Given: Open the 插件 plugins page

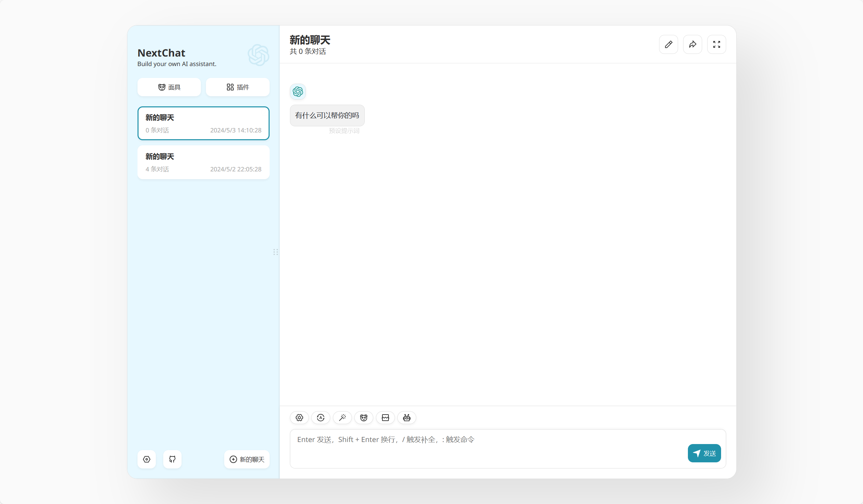Looking at the screenshot, I should (x=238, y=87).
